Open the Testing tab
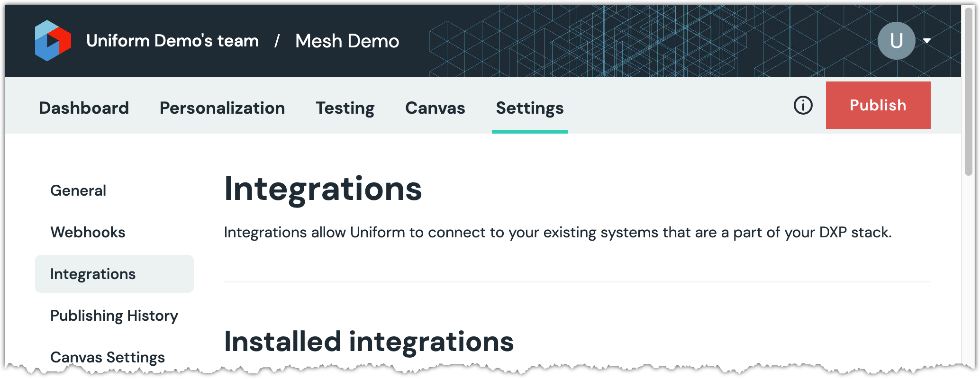The width and height of the screenshot is (980, 379). point(345,108)
